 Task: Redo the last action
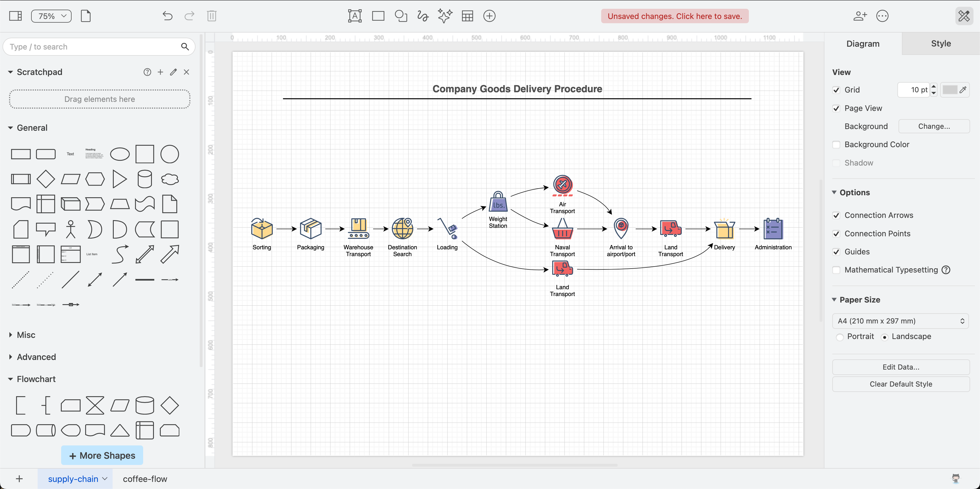click(189, 16)
